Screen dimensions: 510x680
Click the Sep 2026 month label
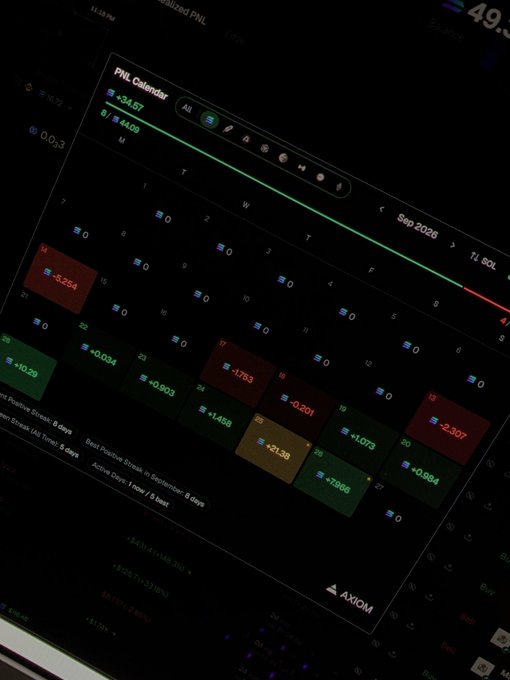click(x=417, y=226)
